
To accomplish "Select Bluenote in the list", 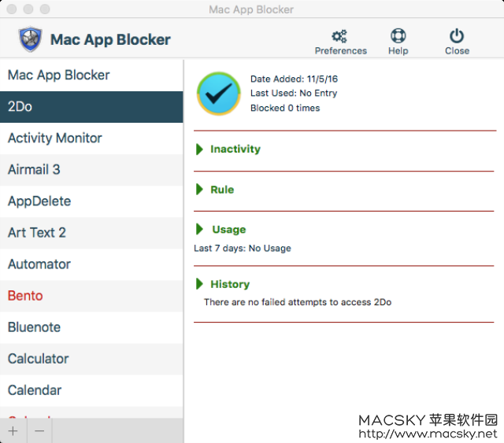I will (x=91, y=327).
